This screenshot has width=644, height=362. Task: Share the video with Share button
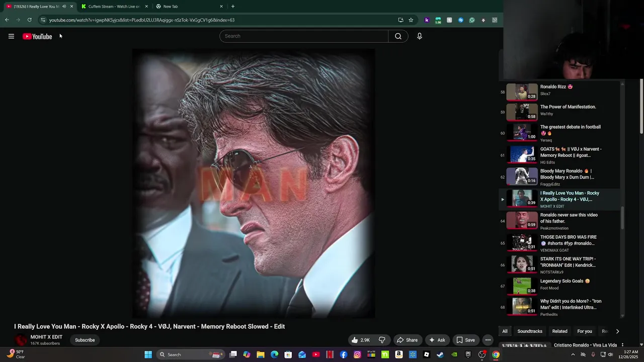click(407, 340)
